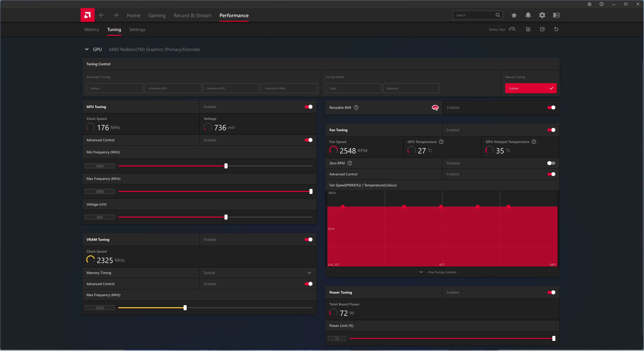Turn off the Power Tuning toggle
The height and width of the screenshot is (351, 644).
click(x=551, y=292)
